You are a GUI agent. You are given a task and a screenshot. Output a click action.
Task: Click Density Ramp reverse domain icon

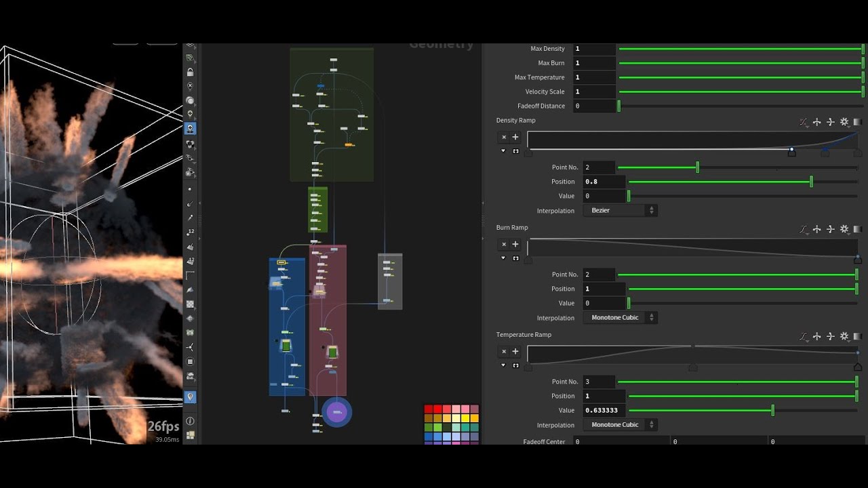point(817,122)
